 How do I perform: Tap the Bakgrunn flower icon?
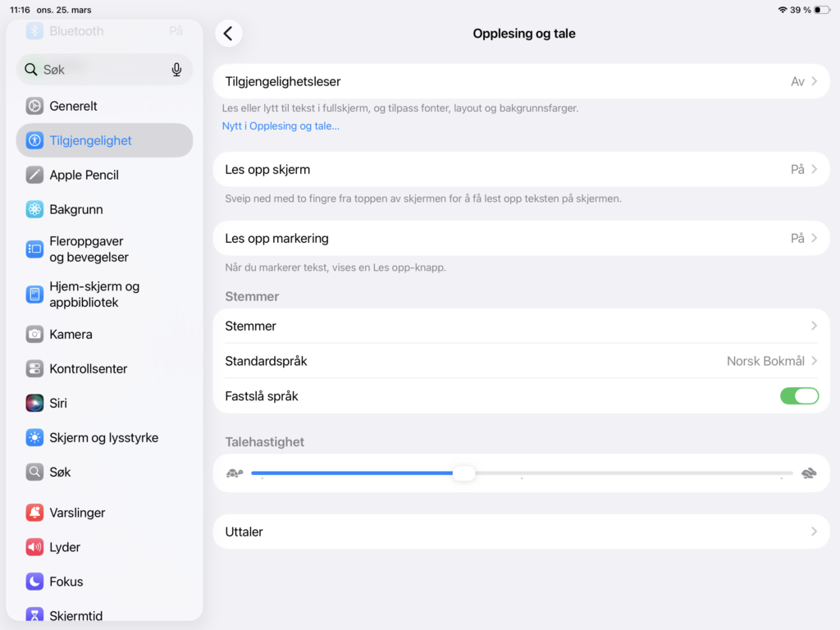34,209
